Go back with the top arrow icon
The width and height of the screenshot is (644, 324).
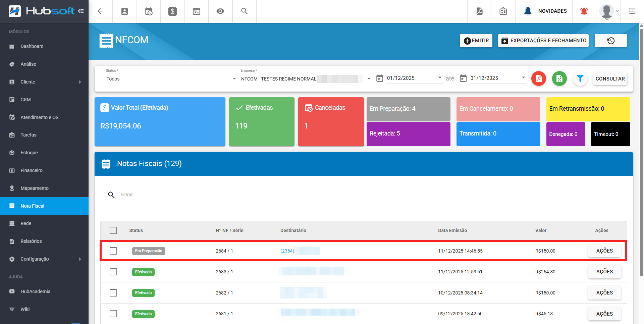(x=101, y=11)
